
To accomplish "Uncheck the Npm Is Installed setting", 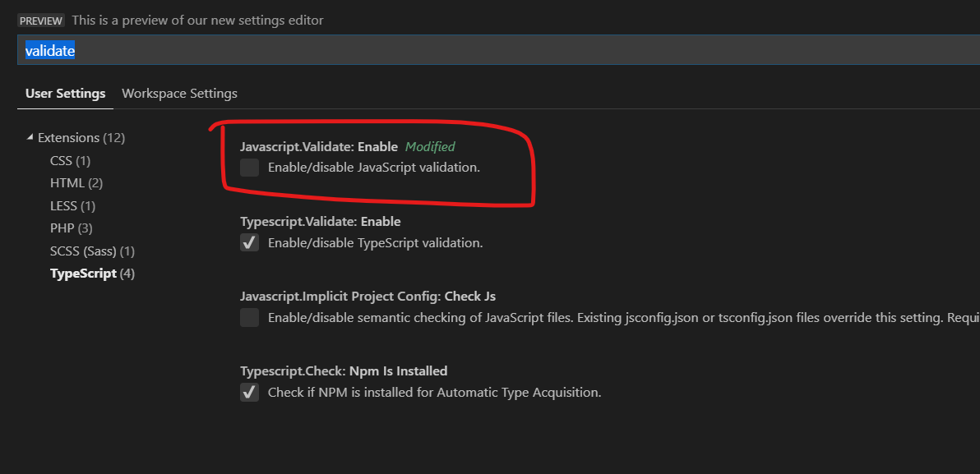I will tap(249, 392).
